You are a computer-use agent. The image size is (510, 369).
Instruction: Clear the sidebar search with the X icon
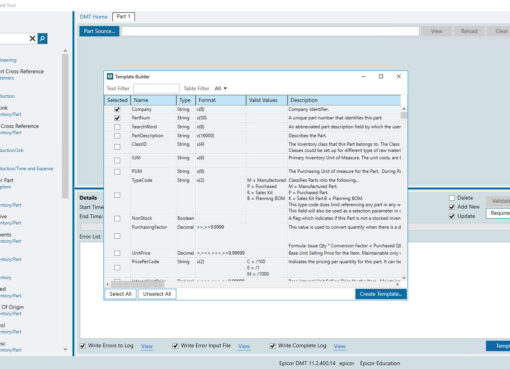click(x=32, y=39)
